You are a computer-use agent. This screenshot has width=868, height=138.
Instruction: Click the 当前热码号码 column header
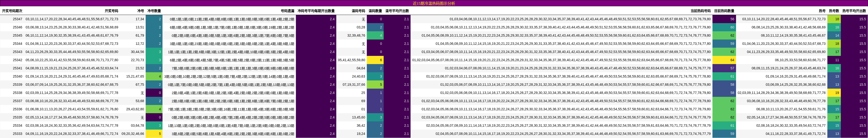click(x=700, y=11)
